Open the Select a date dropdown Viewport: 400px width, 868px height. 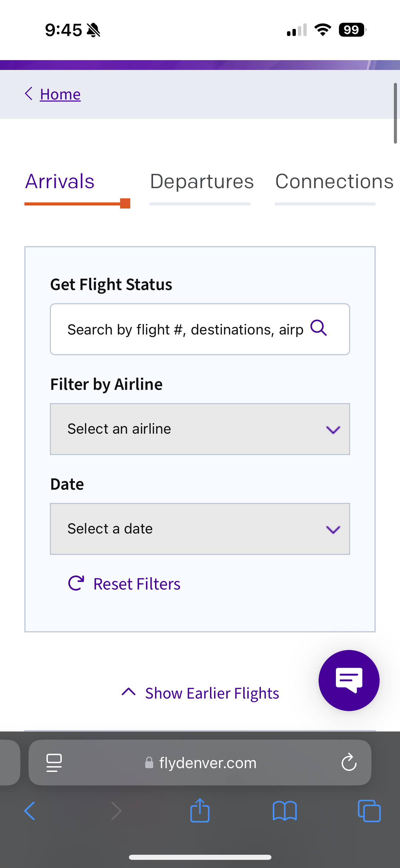200,529
